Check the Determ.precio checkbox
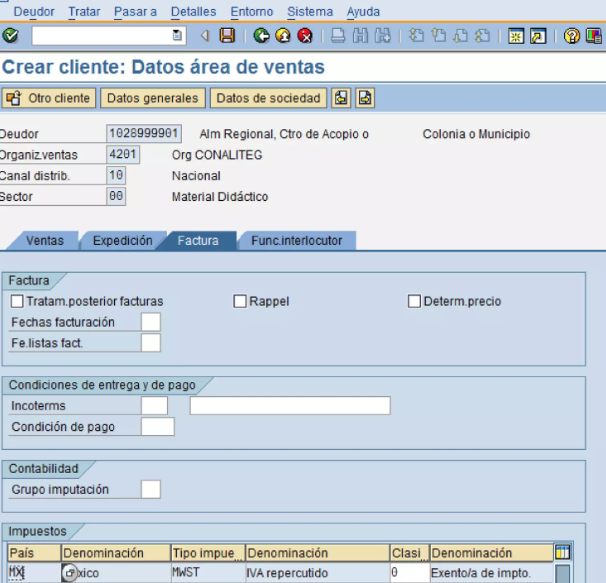The width and height of the screenshot is (606, 583). click(x=414, y=301)
